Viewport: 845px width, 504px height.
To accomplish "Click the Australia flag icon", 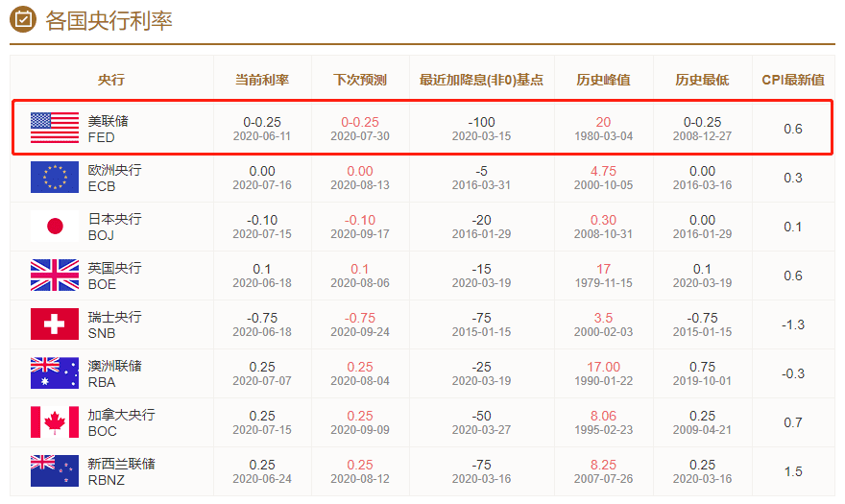I will click(x=55, y=373).
